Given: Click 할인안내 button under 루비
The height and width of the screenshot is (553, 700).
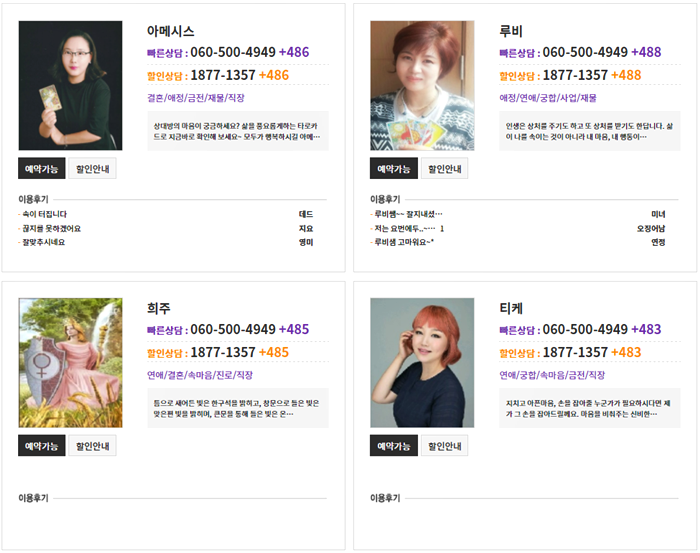Looking at the screenshot, I should 445,168.
